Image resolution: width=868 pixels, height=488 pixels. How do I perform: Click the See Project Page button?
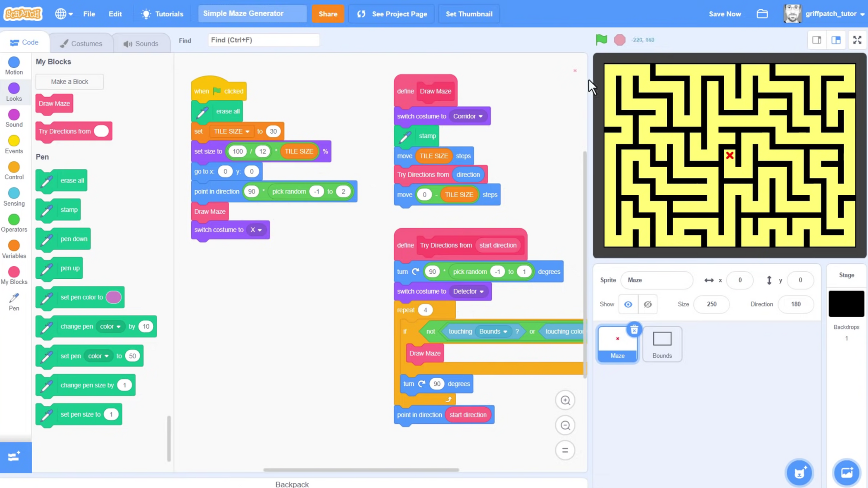pyautogui.click(x=393, y=14)
